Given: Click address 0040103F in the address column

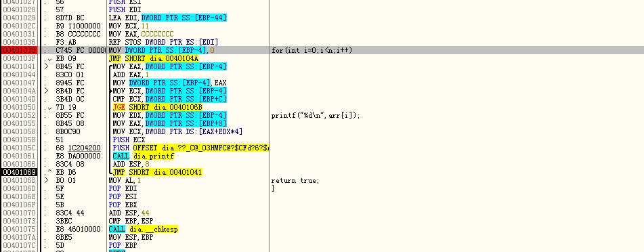Looking at the screenshot, I should click(20, 58).
